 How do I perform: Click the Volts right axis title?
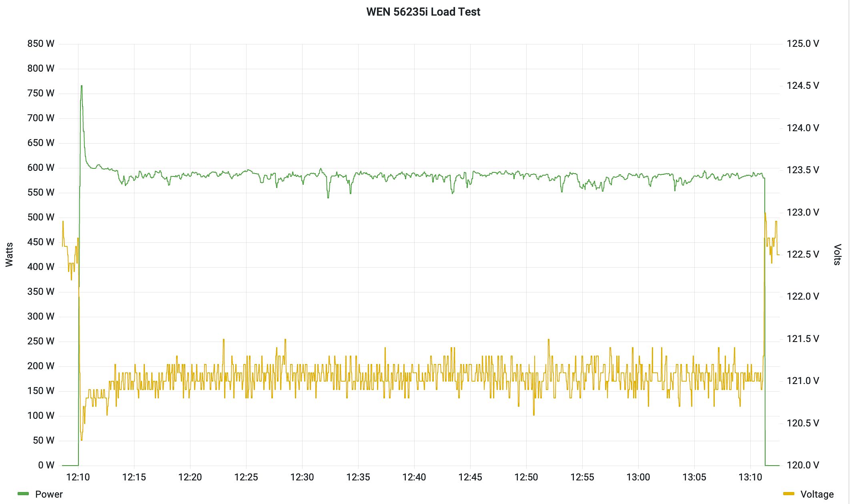[837, 254]
